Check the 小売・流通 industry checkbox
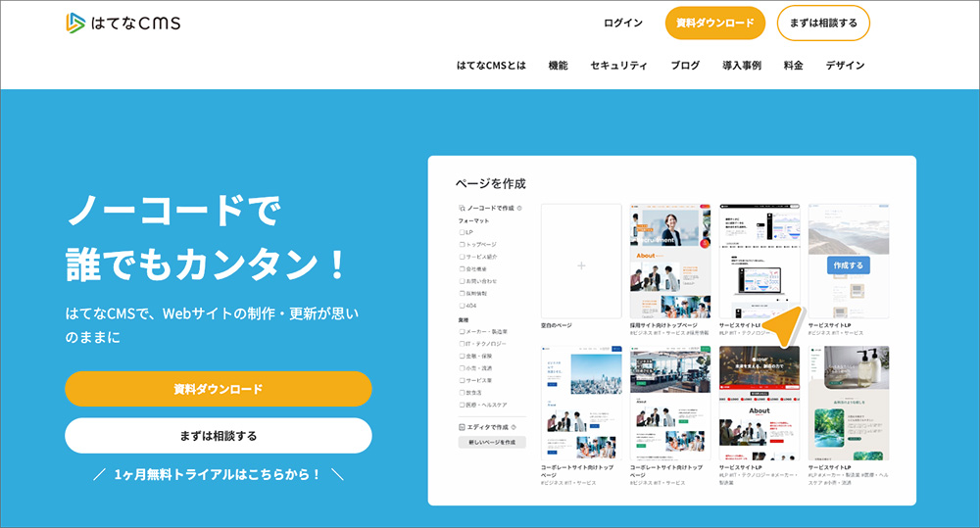The image size is (980, 528). point(462,368)
